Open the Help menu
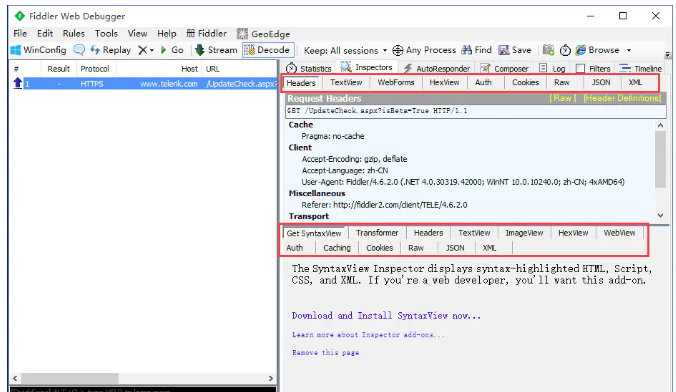Image resolution: width=676 pixels, height=392 pixels. click(x=166, y=33)
